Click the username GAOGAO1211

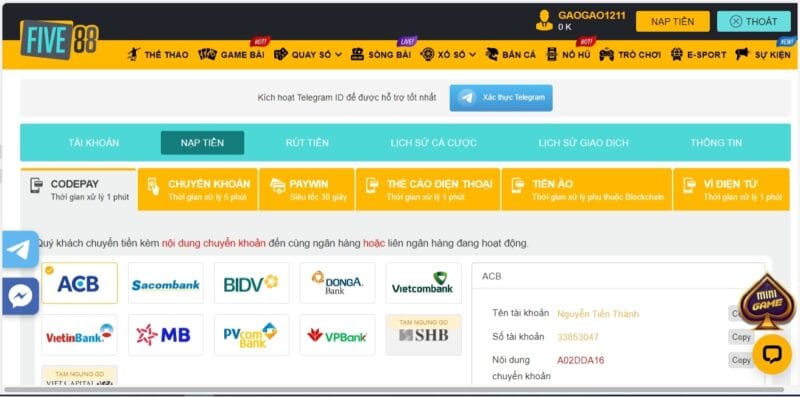tap(592, 16)
